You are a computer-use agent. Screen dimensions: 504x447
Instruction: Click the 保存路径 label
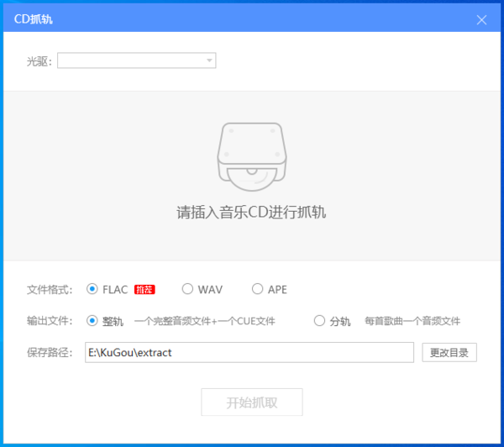click(x=50, y=352)
